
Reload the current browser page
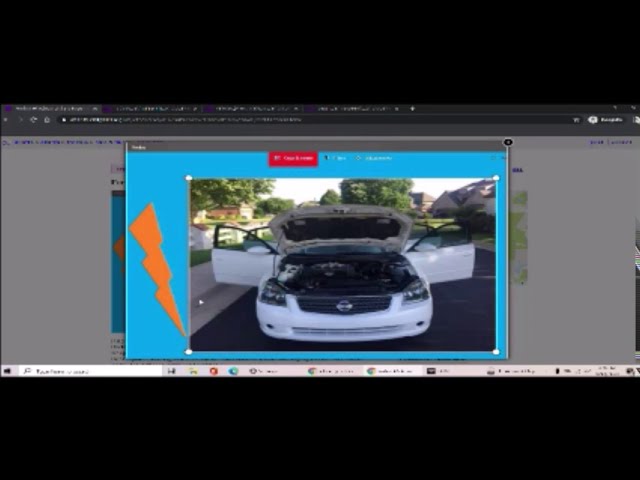33,119
